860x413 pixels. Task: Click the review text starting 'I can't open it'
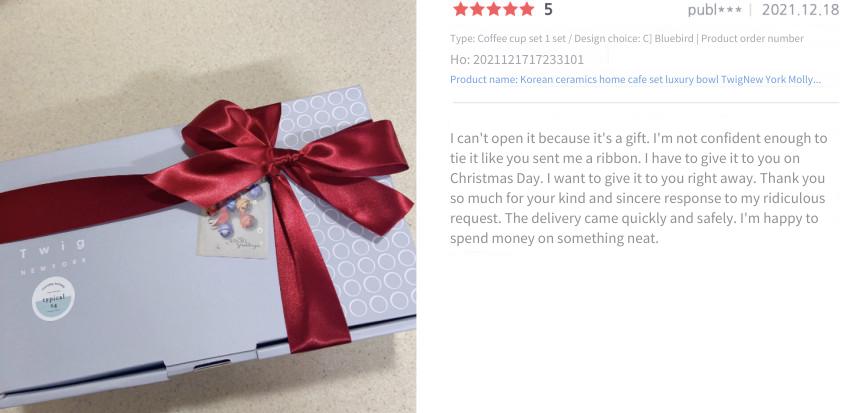(638, 188)
